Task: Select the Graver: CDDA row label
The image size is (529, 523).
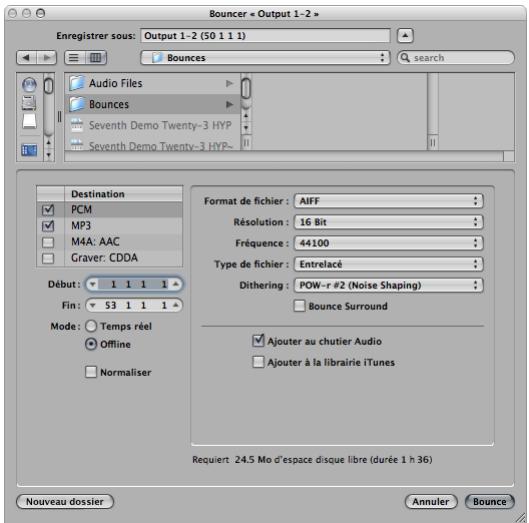Action: 104,258
